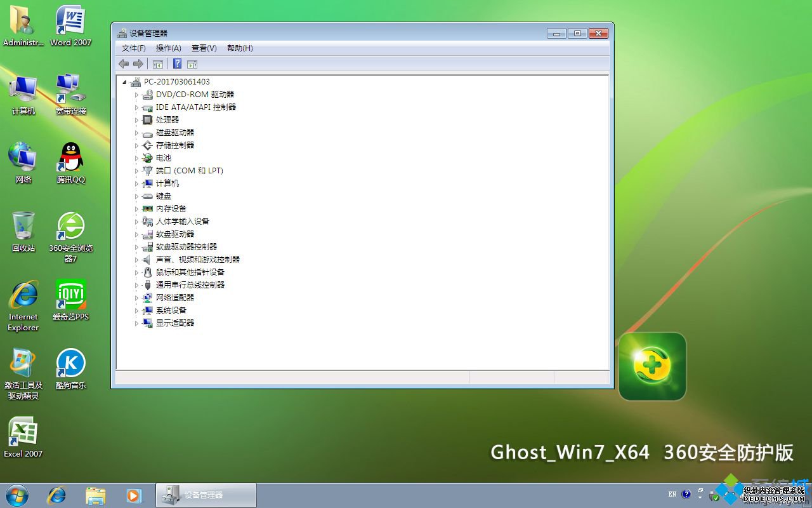Expand the 计算机 category in the tree
812x508 pixels.
click(x=136, y=184)
